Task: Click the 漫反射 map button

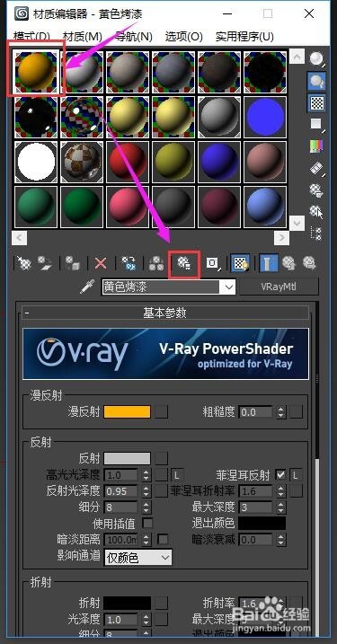Action: pyautogui.click(x=162, y=412)
